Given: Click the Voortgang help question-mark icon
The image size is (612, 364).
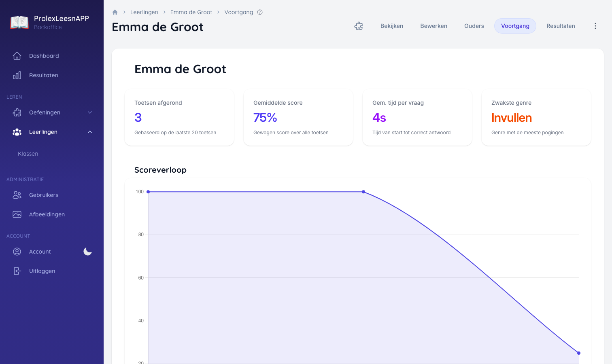Looking at the screenshot, I should pyautogui.click(x=260, y=12).
